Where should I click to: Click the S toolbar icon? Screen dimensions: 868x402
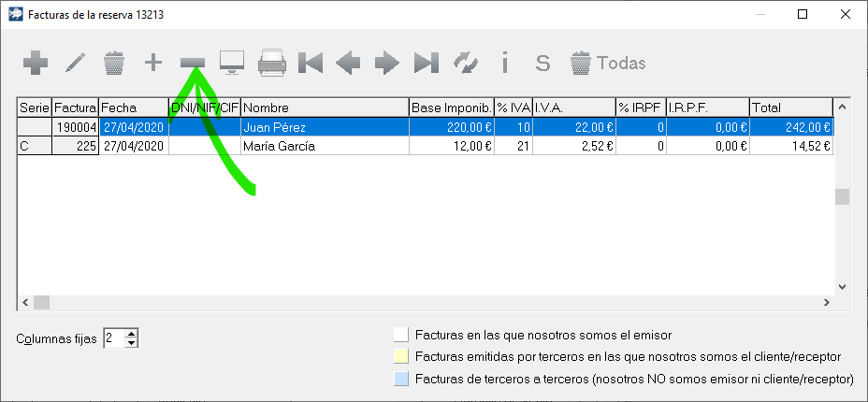pos(543,63)
